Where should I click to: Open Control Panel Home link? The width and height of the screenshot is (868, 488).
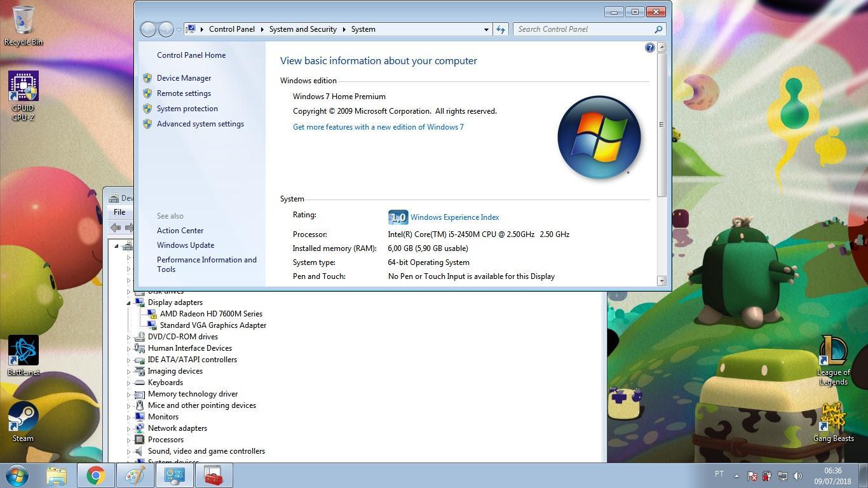[x=191, y=55]
